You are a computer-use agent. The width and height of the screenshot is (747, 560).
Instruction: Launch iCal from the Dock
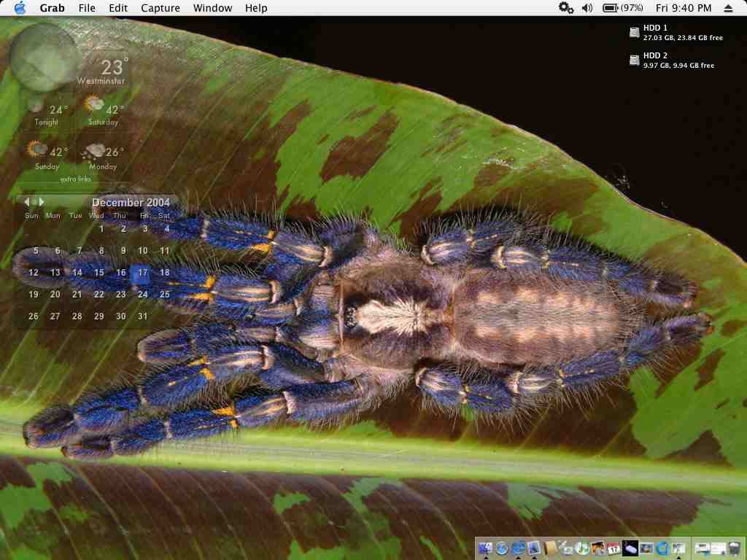point(614,548)
